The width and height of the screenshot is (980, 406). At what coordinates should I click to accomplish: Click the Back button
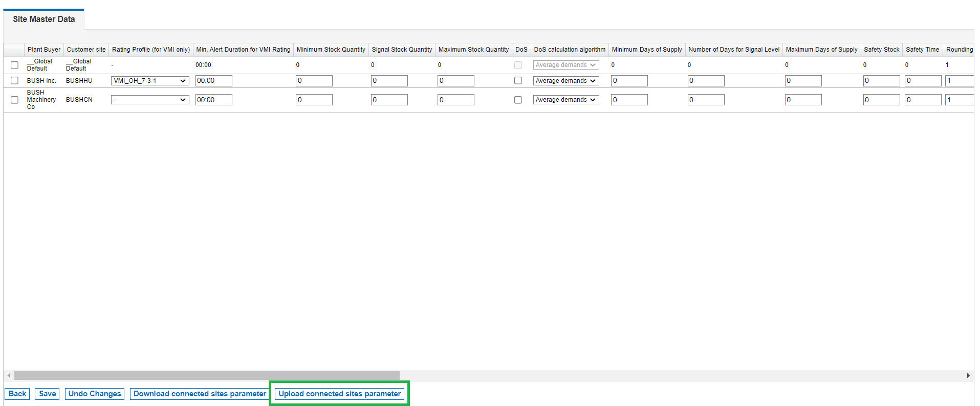point(17,394)
